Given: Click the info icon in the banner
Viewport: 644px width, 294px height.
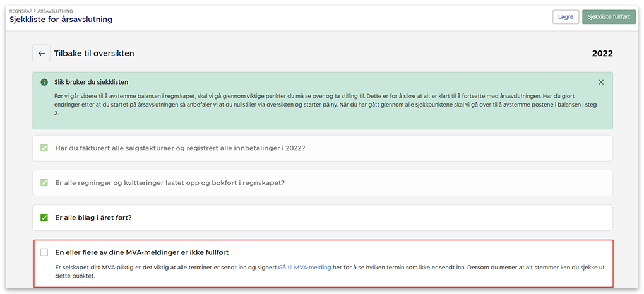Looking at the screenshot, I should click(x=44, y=83).
